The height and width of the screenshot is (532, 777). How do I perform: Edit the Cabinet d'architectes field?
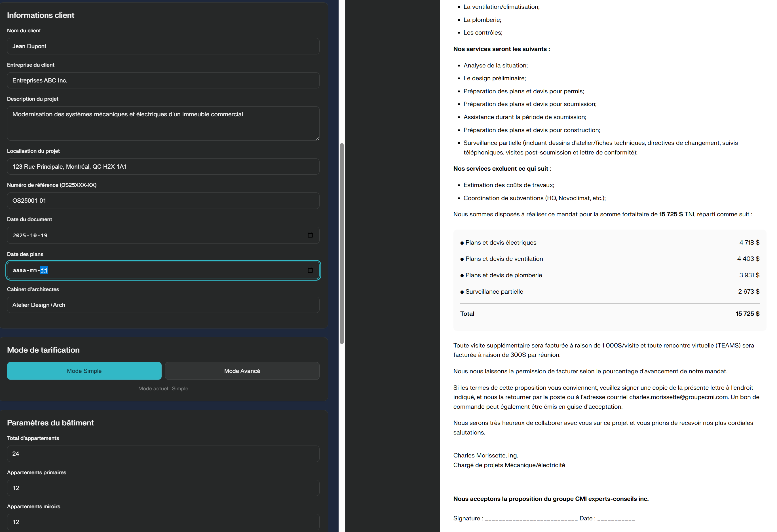163,305
